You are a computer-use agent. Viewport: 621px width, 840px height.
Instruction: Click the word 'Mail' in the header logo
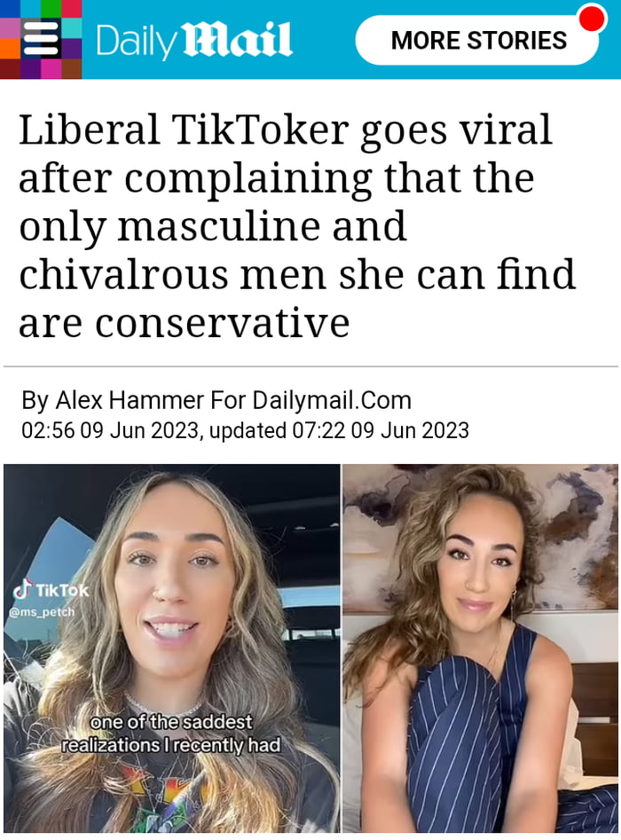coord(238,39)
